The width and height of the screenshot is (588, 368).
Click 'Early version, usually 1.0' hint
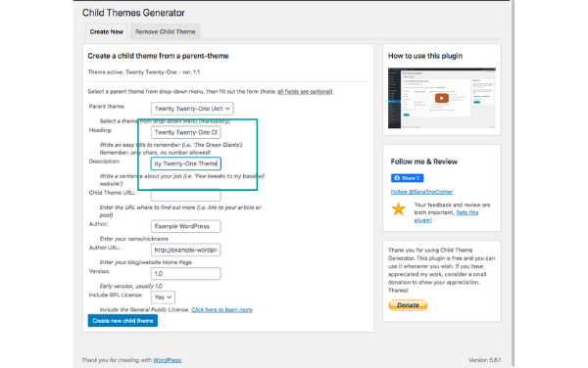click(130, 287)
